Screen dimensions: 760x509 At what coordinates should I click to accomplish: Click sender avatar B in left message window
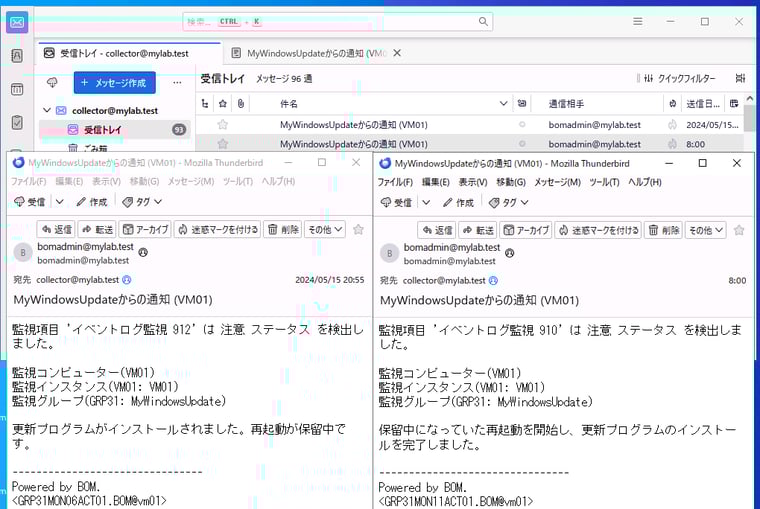coord(23,253)
